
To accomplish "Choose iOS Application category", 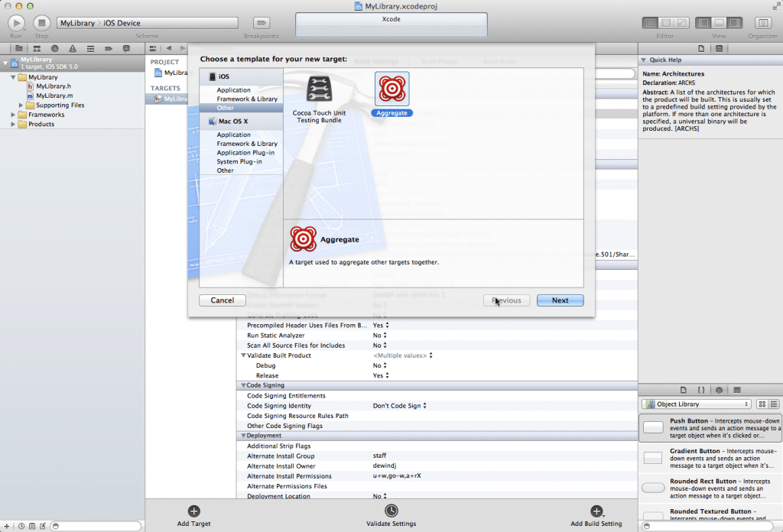I will (x=233, y=90).
